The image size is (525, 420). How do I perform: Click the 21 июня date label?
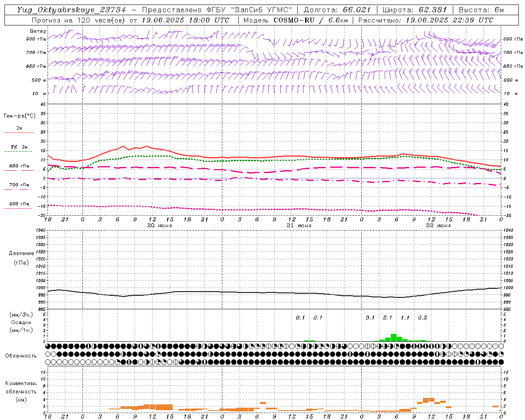(299, 226)
